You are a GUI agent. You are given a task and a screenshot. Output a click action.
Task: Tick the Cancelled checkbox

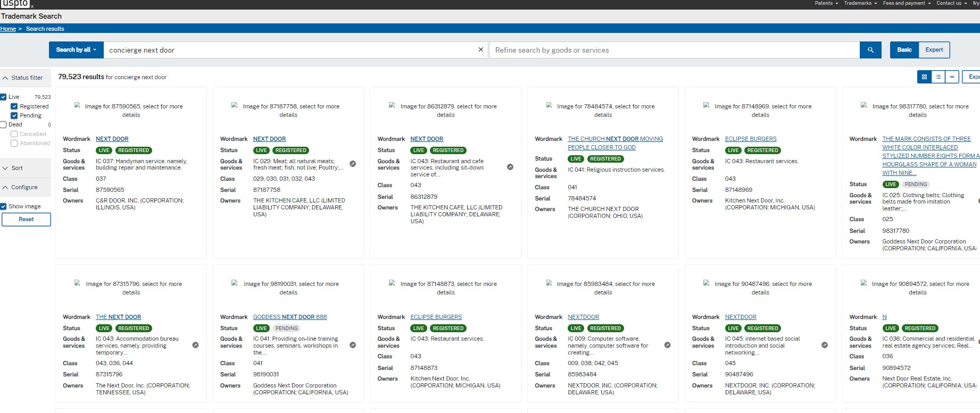click(x=14, y=134)
